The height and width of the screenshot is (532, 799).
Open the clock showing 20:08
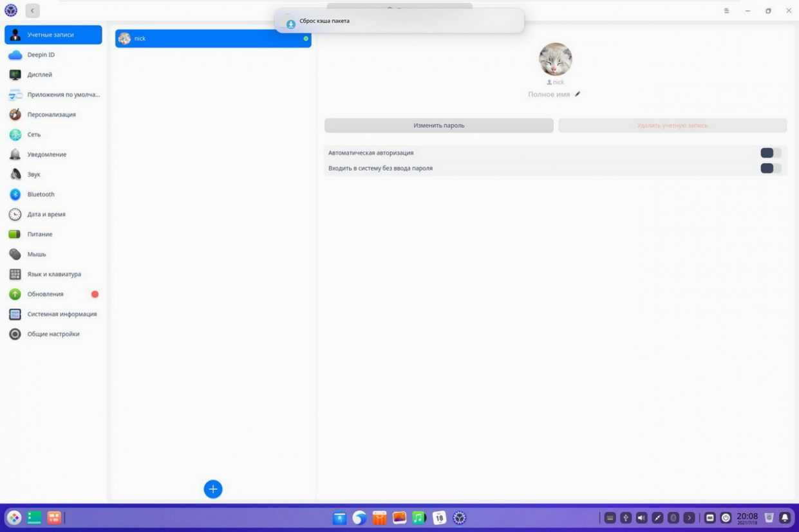[747, 518]
